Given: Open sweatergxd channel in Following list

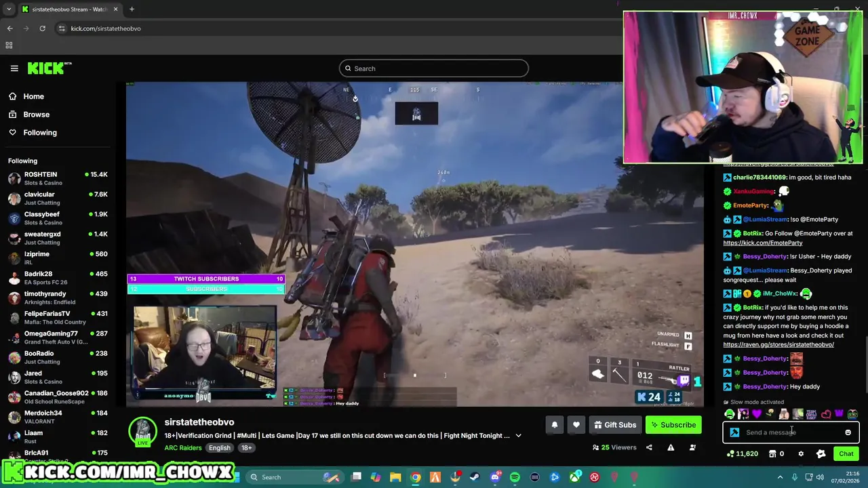Looking at the screenshot, I should click(58, 238).
